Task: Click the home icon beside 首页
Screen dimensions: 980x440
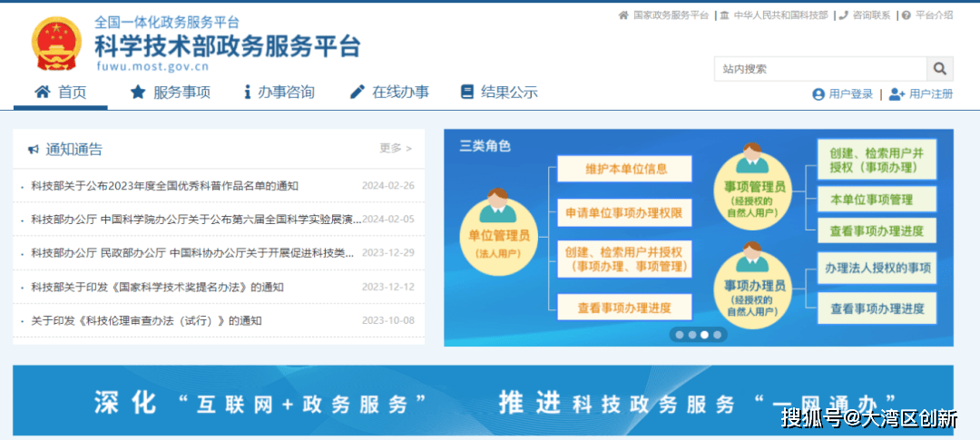Action: (x=42, y=93)
